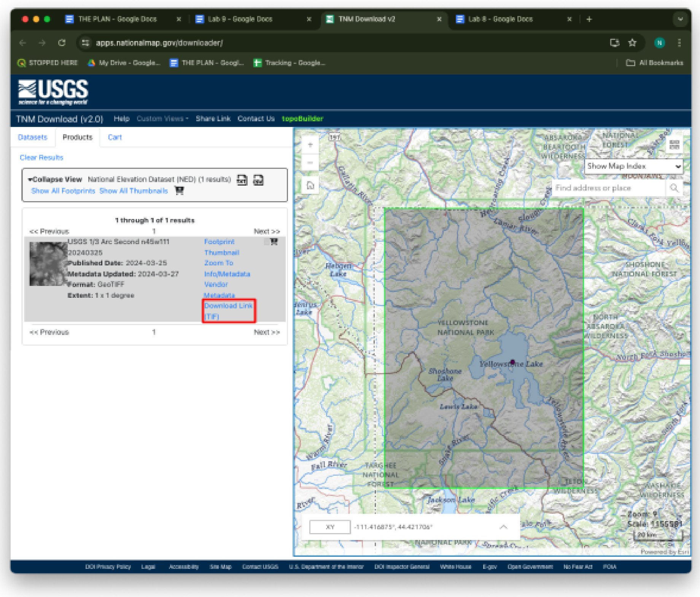700x597 pixels.
Task: Open the Info/Metadata link
Action: pos(227,274)
